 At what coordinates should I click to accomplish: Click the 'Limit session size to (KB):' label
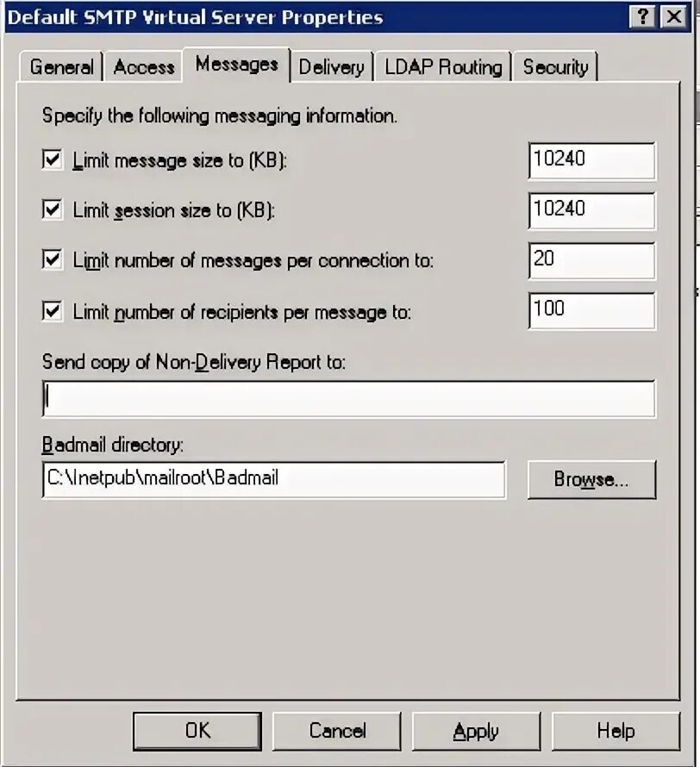click(173, 210)
